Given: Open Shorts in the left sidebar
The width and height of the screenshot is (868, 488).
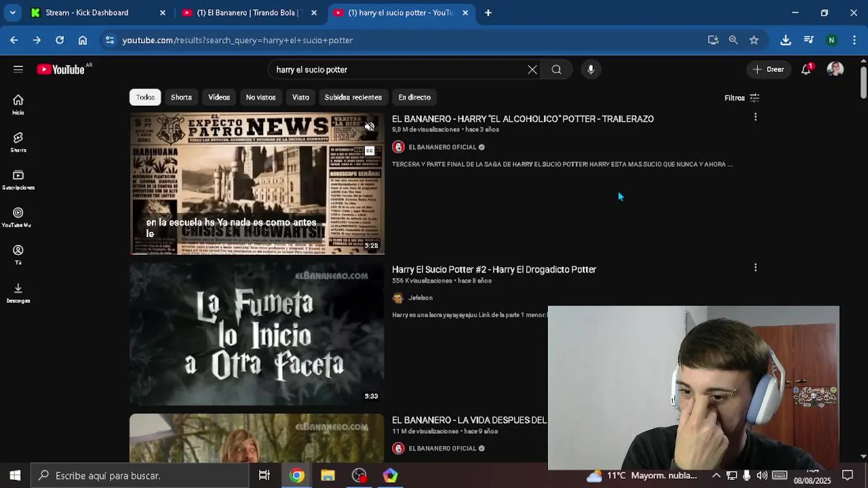Looking at the screenshot, I should pos(18,142).
